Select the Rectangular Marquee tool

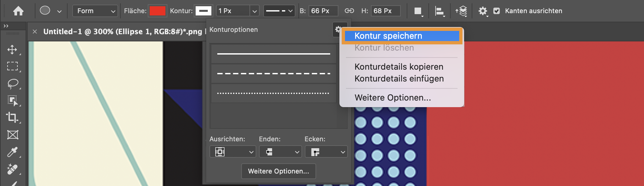click(x=12, y=66)
